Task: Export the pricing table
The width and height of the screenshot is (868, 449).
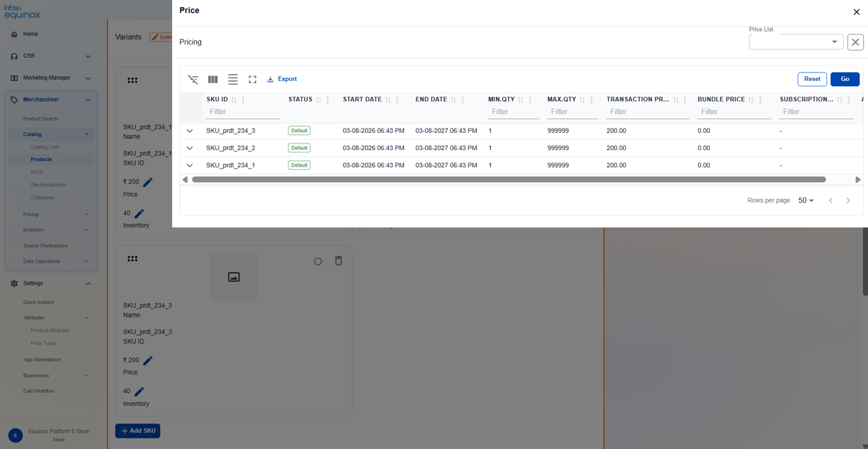Action: click(282, 79)
